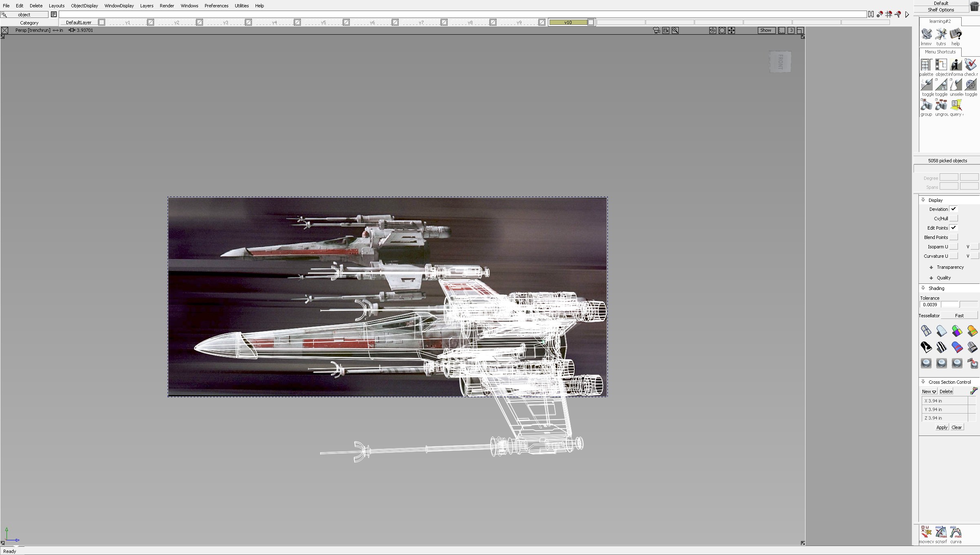Collapse the Cross Section Control section

923,382
